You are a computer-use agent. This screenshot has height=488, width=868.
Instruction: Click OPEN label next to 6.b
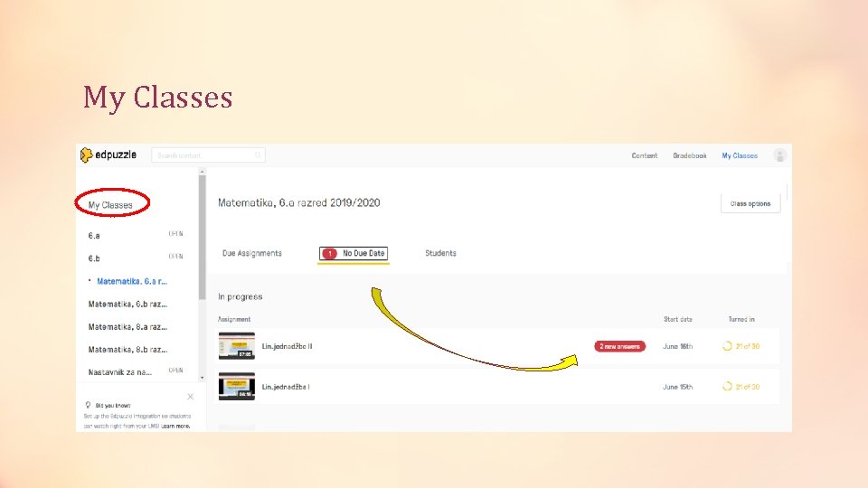(175, 257)
